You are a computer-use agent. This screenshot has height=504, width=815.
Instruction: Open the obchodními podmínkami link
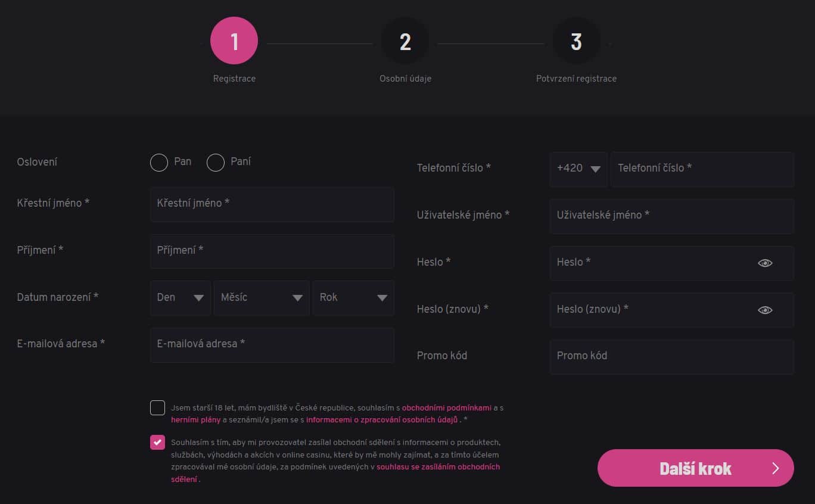tap(447, 408)
